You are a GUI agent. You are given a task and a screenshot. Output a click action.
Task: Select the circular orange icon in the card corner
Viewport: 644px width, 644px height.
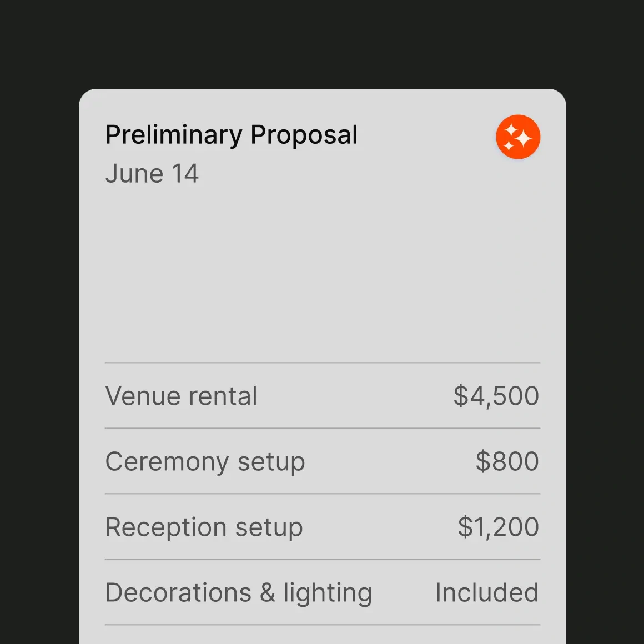point(517,137)
